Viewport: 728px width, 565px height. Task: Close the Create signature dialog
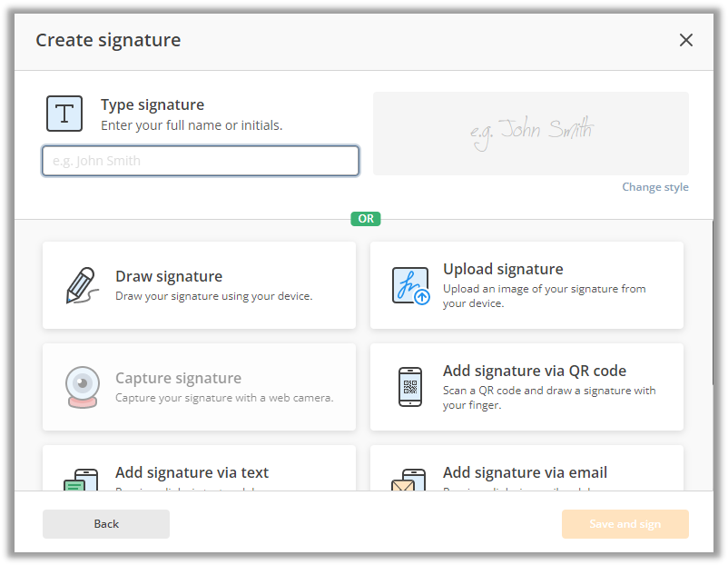coord(685,40)
